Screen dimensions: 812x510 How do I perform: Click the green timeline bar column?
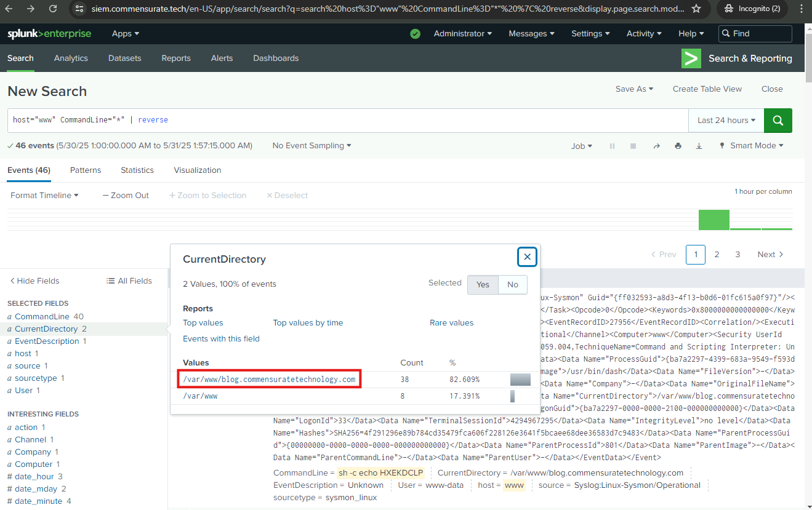714,220
